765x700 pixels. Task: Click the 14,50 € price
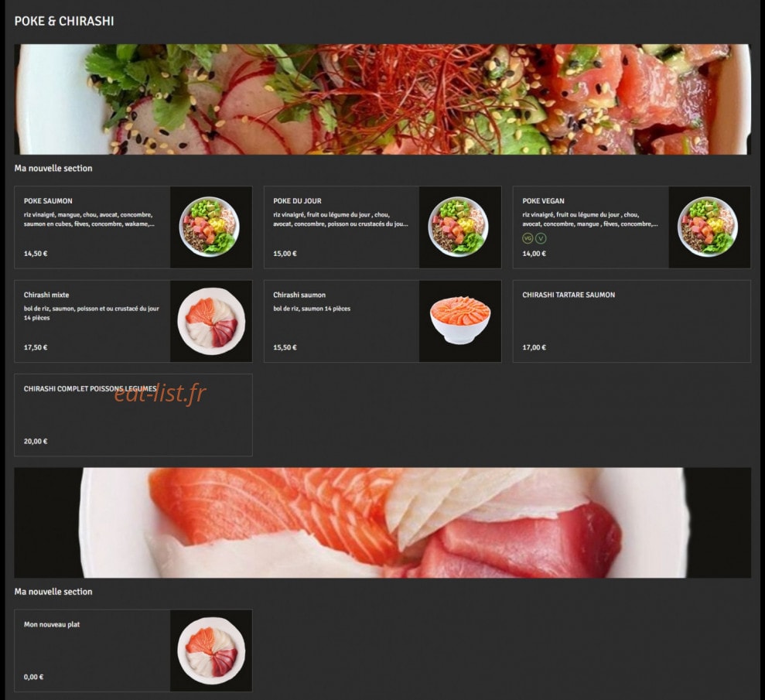pos(36,254)
